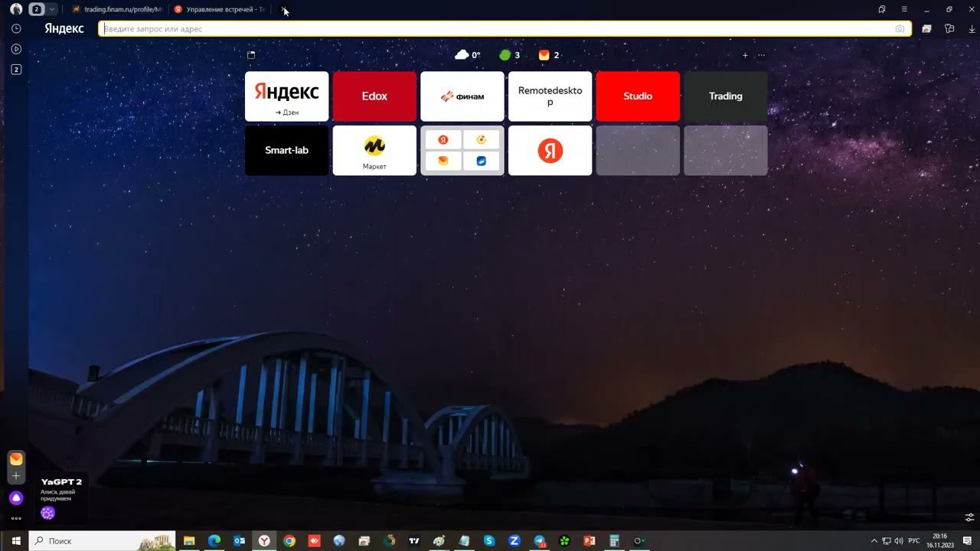The width and height of the screenshot is (980, 551).
Task: Switch to the trading.finam.ru tab
Action: 118,9
